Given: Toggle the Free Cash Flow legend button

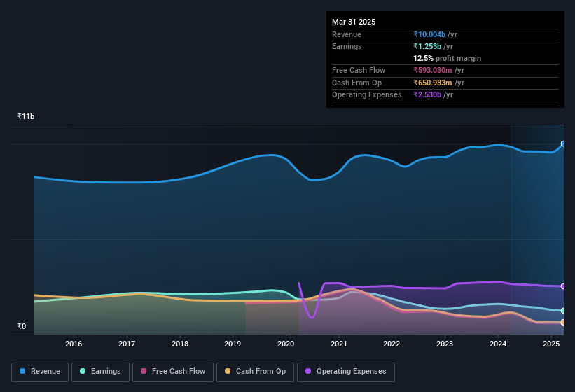Looking at the screenshot, I should click(x=173, y=372).
